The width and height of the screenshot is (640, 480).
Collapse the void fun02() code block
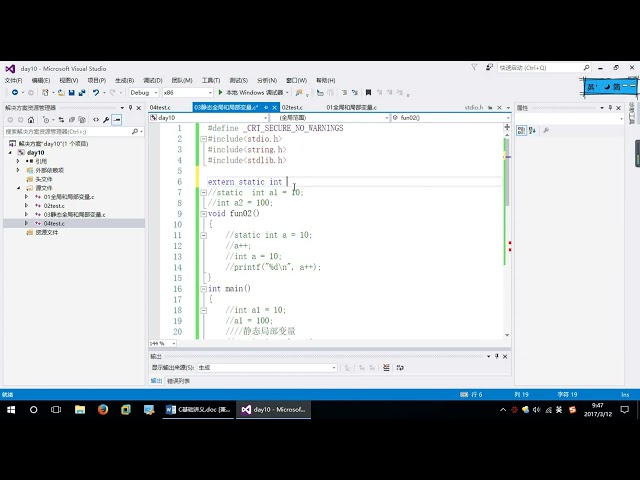[203, 214]
